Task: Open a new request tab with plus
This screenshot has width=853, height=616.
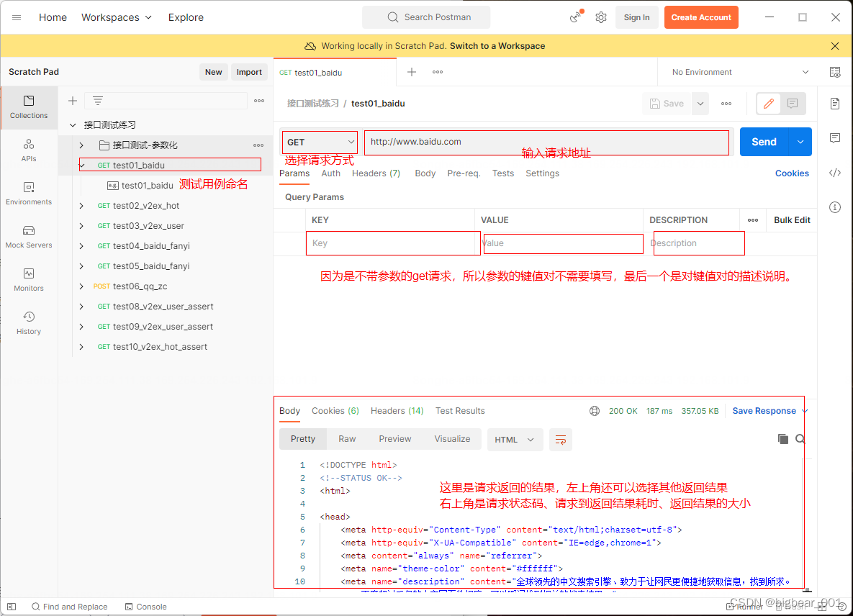Action: coord(412,72)
